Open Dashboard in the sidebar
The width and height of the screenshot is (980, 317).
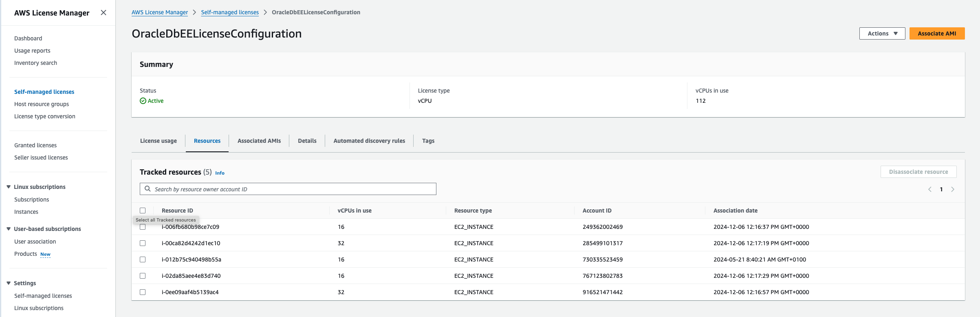pos(28,38)
